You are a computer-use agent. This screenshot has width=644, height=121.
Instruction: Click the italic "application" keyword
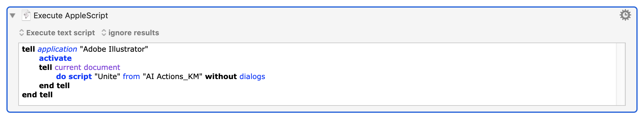point(57,49)
